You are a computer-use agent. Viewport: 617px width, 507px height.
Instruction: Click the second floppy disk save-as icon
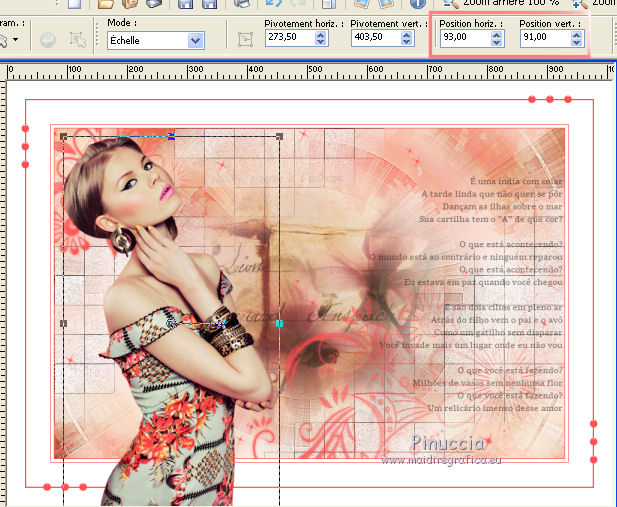[x=209, y=4]
